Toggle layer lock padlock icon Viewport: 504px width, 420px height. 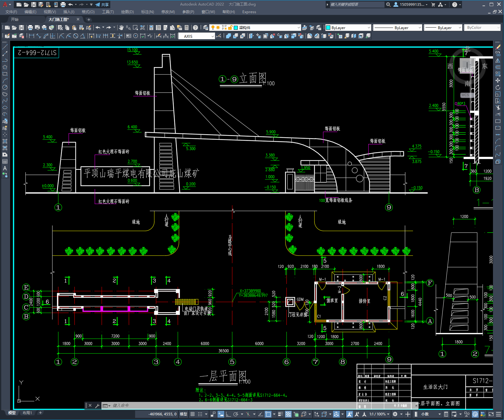pos(230,28)
